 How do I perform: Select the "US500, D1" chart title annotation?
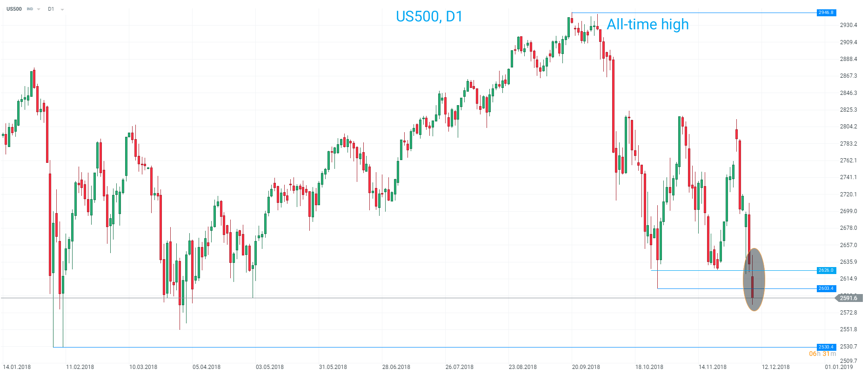click(429, 16)
